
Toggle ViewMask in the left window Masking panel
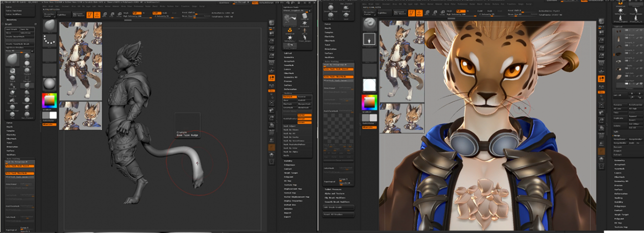tap(290, 96)
